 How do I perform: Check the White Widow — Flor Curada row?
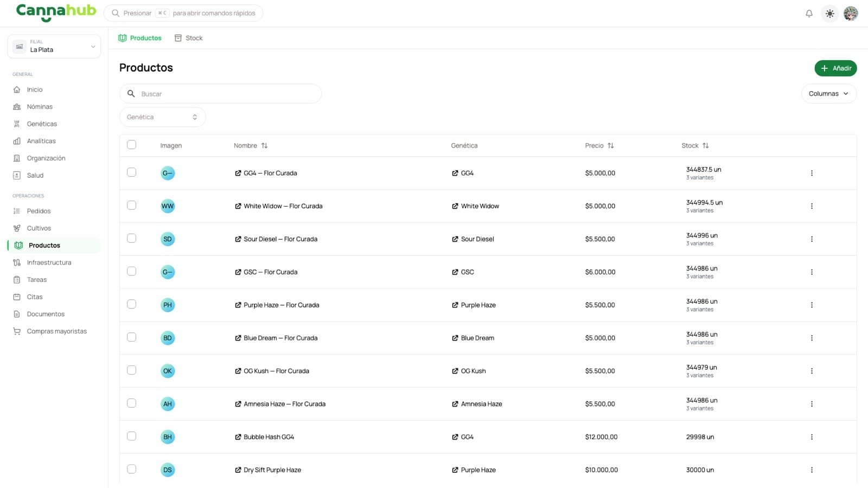(131, 206)
